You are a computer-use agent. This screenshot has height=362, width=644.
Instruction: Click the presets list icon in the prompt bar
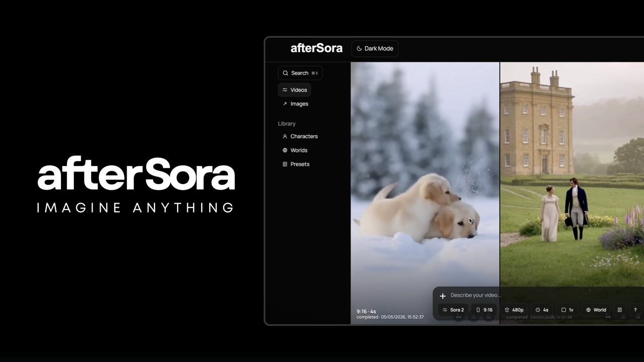[620, 310]
